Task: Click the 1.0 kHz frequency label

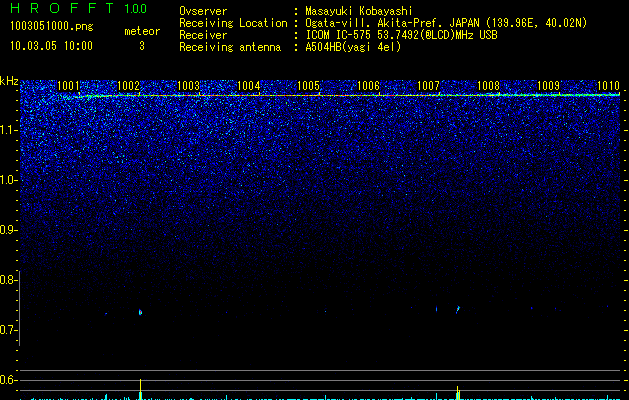Action: (7, 180)
